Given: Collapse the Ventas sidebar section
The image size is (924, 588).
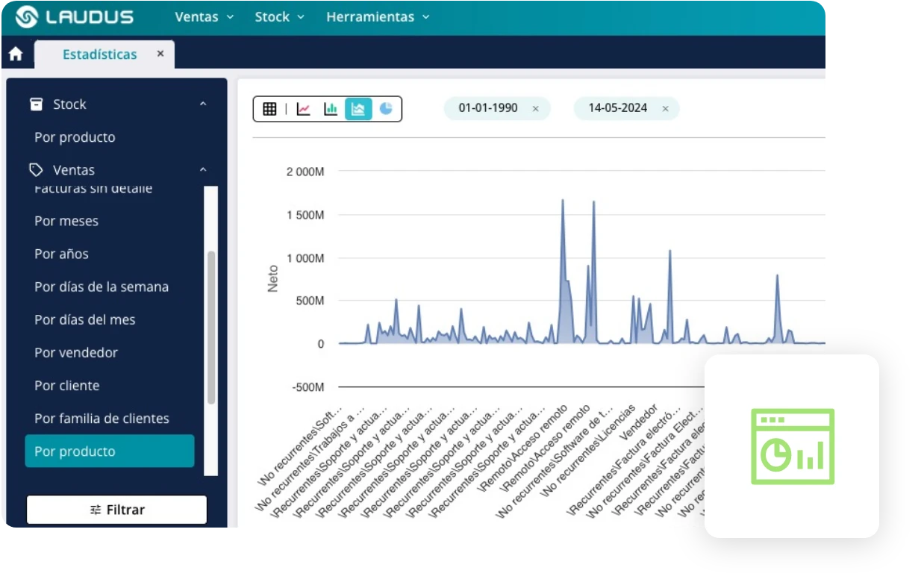Looking at the screenshot, I should [203, 170].
